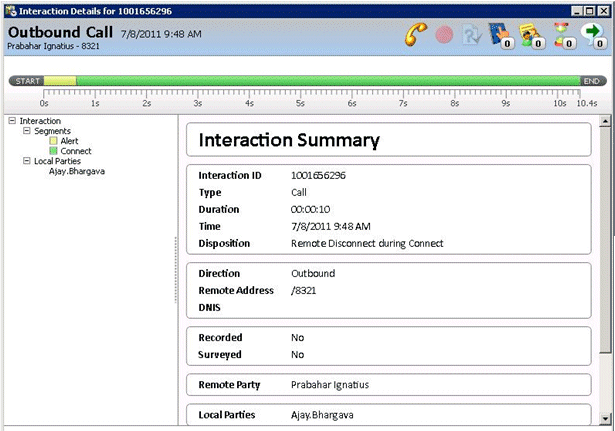The image size is (615, 431).
Task: Click the orange telephone handset icon
Action: [x=416, y=34]
